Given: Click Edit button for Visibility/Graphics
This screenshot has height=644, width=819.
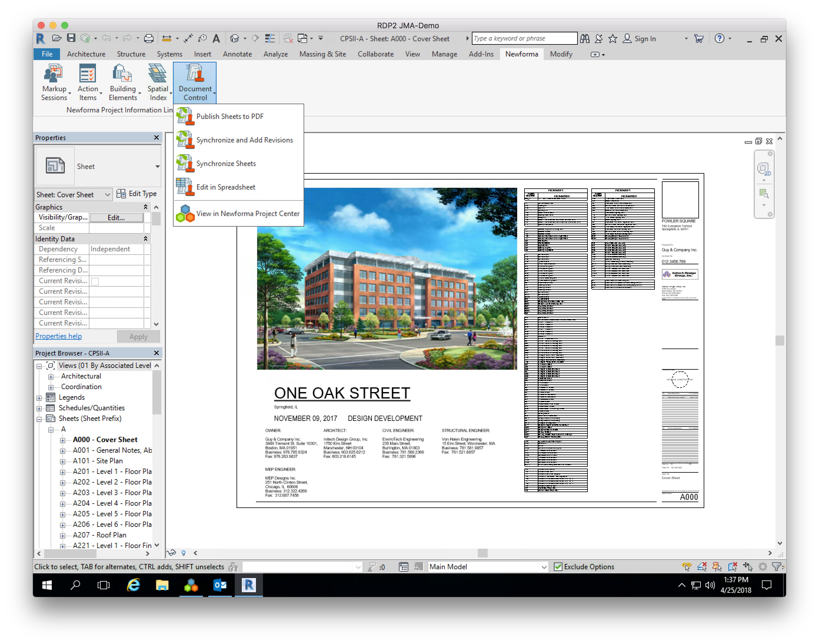Looking at the screenshot, I should [x=116, y=218].
